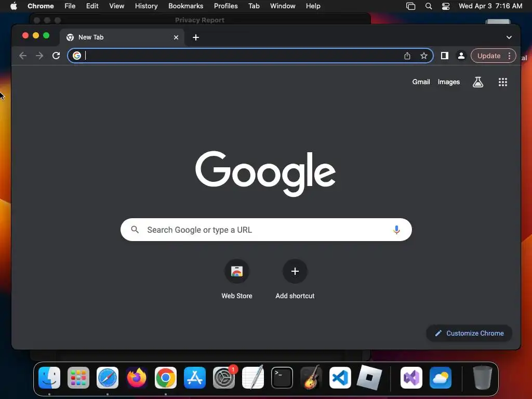532x399 pixels.
Task: Open the Profiles menu
Action: [225, 6]
